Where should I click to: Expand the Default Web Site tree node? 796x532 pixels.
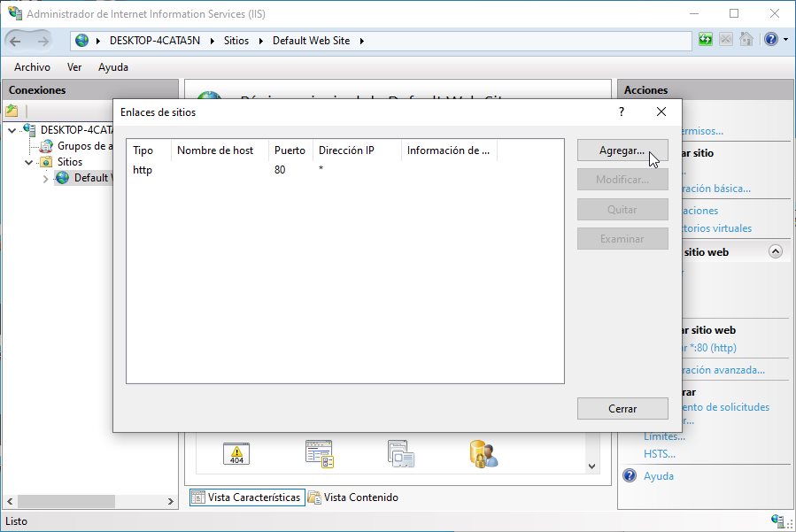click(x=46, y=179)
